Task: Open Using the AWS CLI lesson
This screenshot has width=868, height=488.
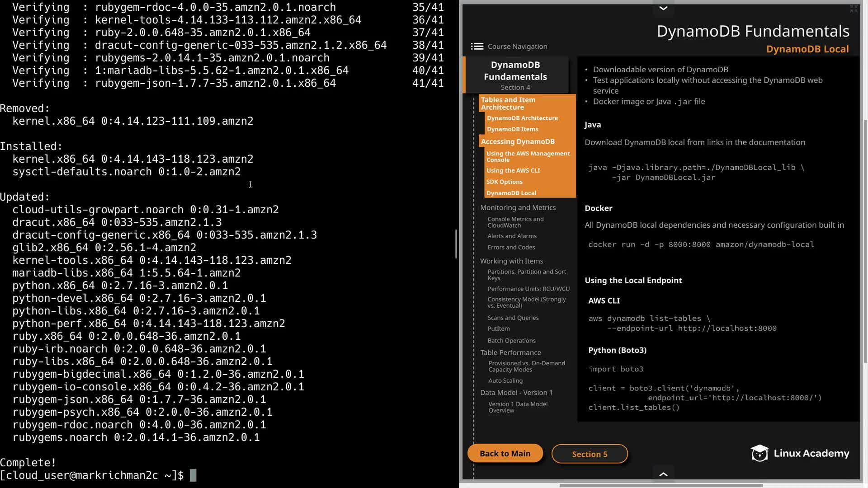Action: 513,170
